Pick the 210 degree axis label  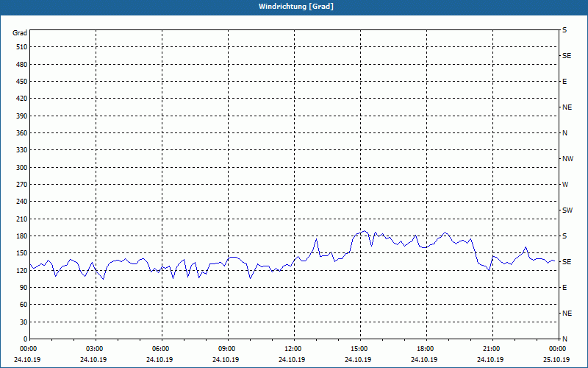22,219
